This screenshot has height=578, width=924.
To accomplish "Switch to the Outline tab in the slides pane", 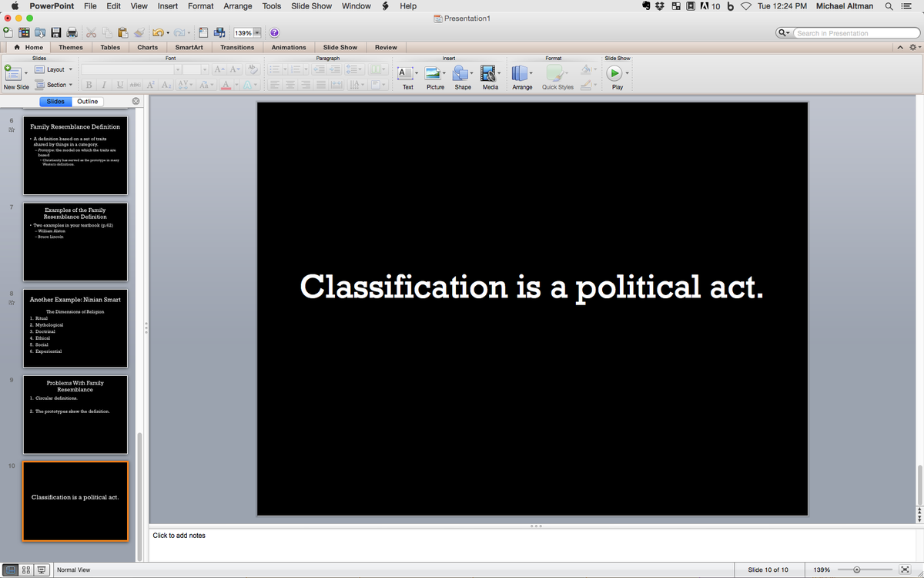I will pyautogui.click(x=87, y=102).
